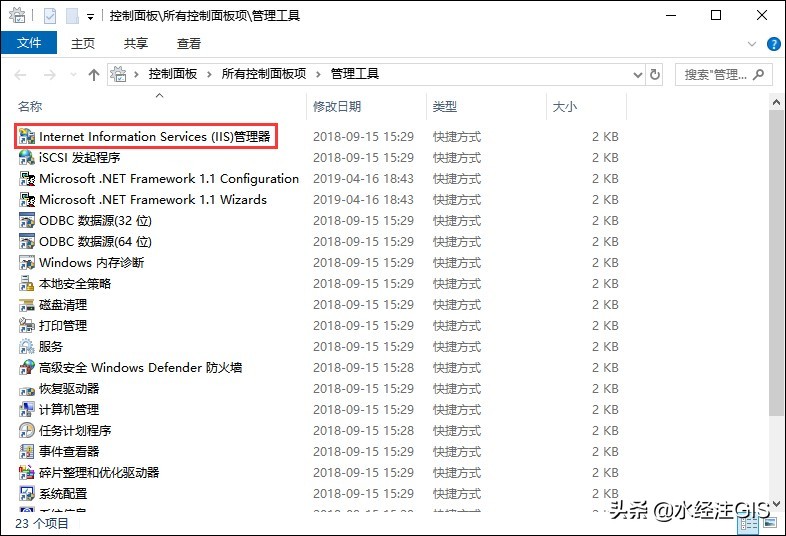Image resolution: width=786 pixels, height=536 pixels.
Task: Select the 磁盘清理 icon
Action: click(x=27, y=305)
